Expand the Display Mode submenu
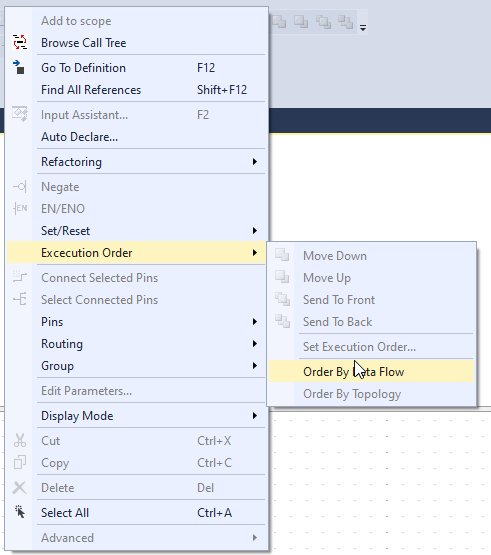491x555 pixels. click(x=136, y=416)
